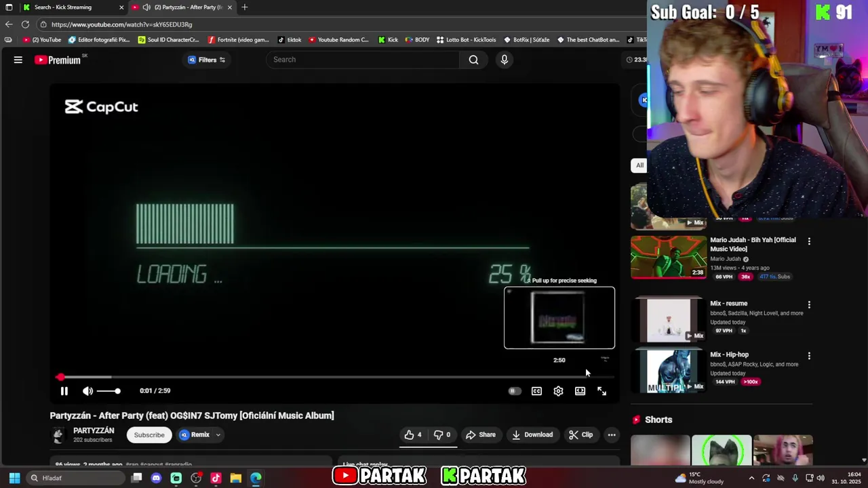This screenshot has width=868, height=488.
Task: Open options for Mario Judah video
Action: 808,241
